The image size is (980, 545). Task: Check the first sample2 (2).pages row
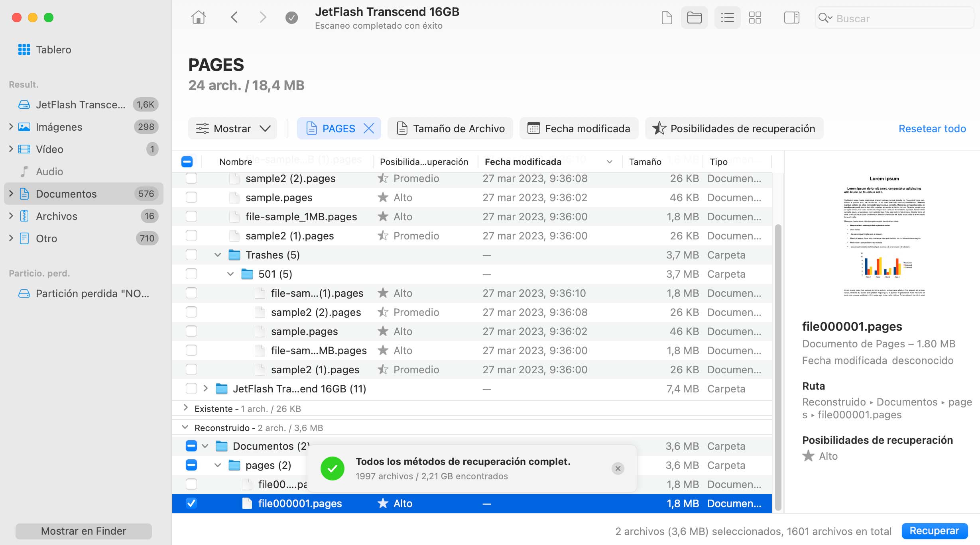(191, 178)
